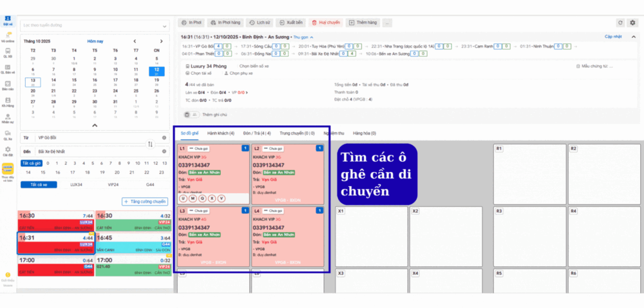Select the red 16:31 LUX34 trip card
The image size is (644, 308).
point(56,242)
